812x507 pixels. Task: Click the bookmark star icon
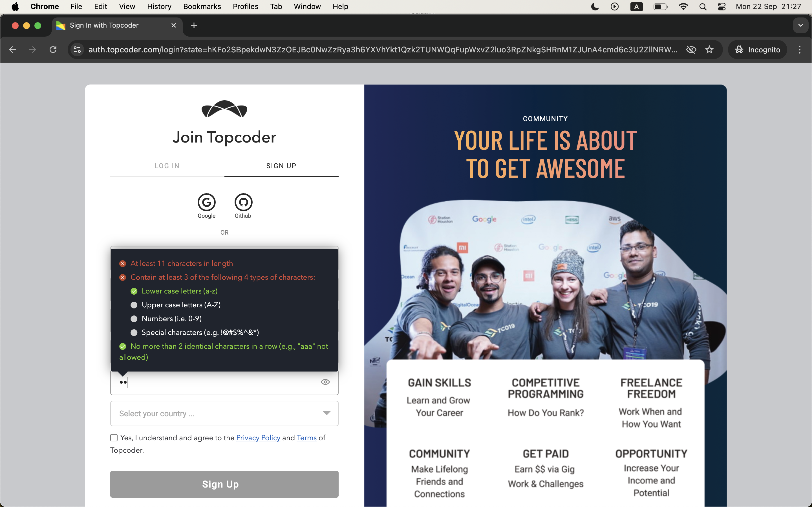(x=709, y=50)
